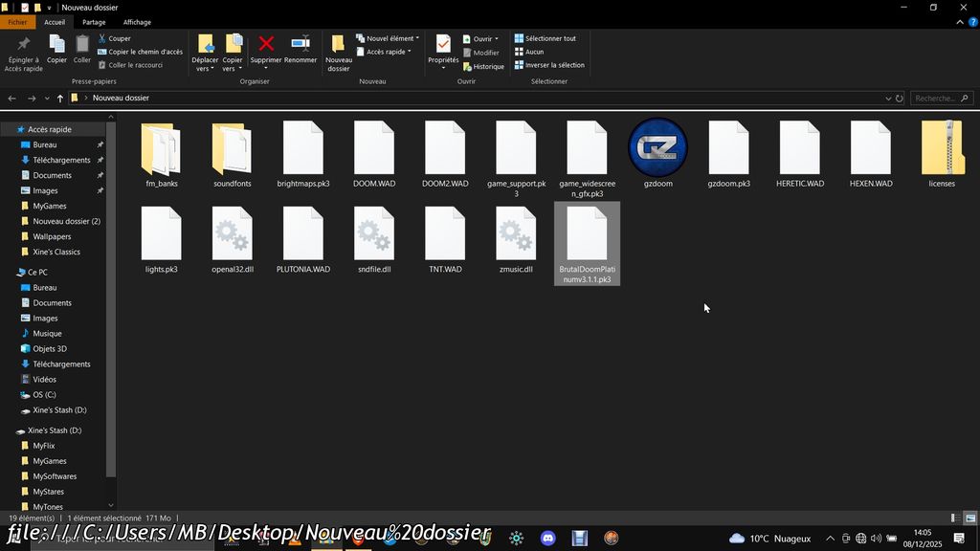Click the Renommer icon in ribbon
Screen dimensions: 980x551
pyautogui.click(x=301, y=44)
